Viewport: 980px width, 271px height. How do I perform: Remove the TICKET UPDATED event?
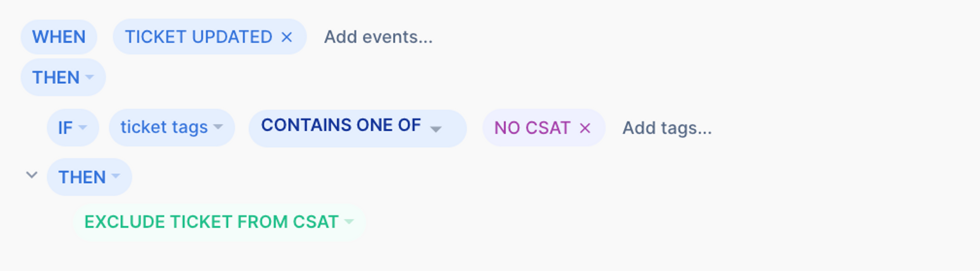pos(287,37)
